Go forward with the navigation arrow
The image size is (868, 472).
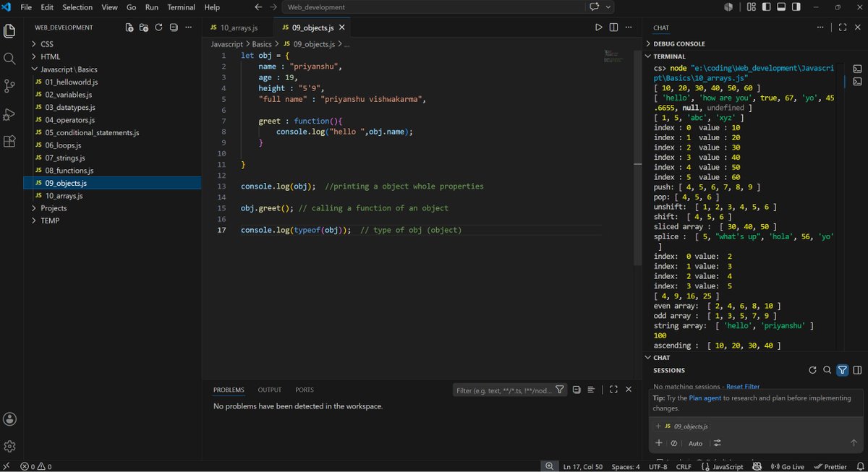[x=273, y=7]
